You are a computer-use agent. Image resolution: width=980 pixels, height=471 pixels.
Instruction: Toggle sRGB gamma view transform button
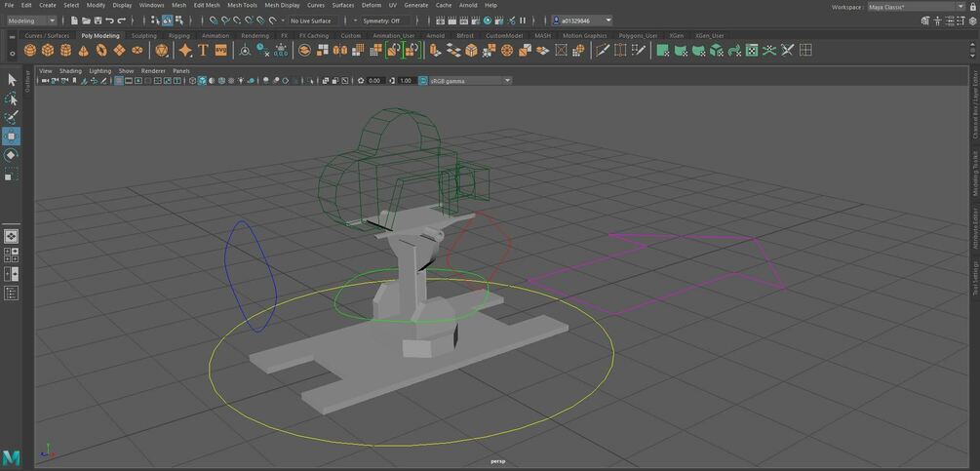(x=424, y=81)
